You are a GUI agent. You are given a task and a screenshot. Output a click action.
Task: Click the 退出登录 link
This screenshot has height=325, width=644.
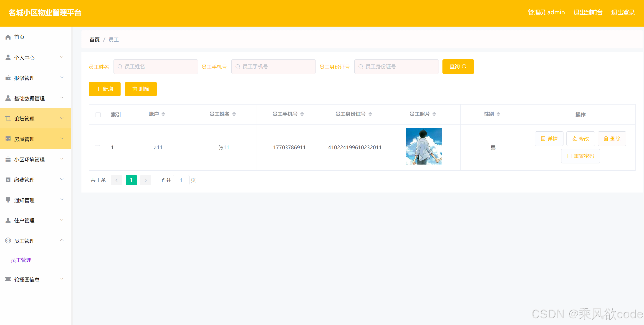623,12
